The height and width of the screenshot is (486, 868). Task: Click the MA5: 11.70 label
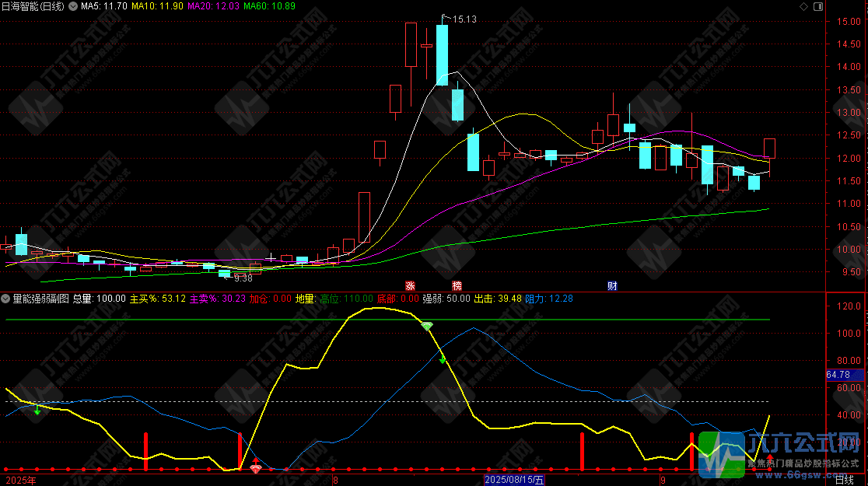(x=103, y=6)
